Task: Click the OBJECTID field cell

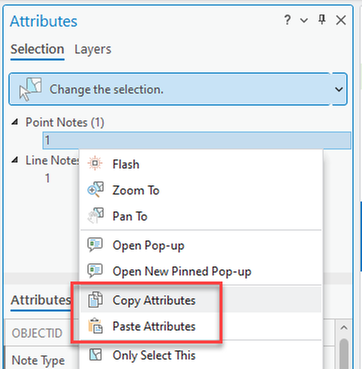Action: click(37, 333)
